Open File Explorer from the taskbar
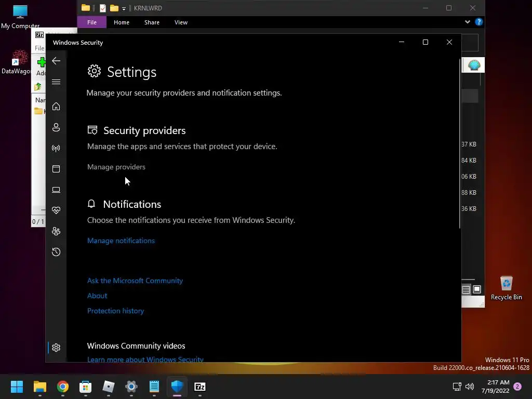This screenshot has width=532, height=399. coord(39,387)
